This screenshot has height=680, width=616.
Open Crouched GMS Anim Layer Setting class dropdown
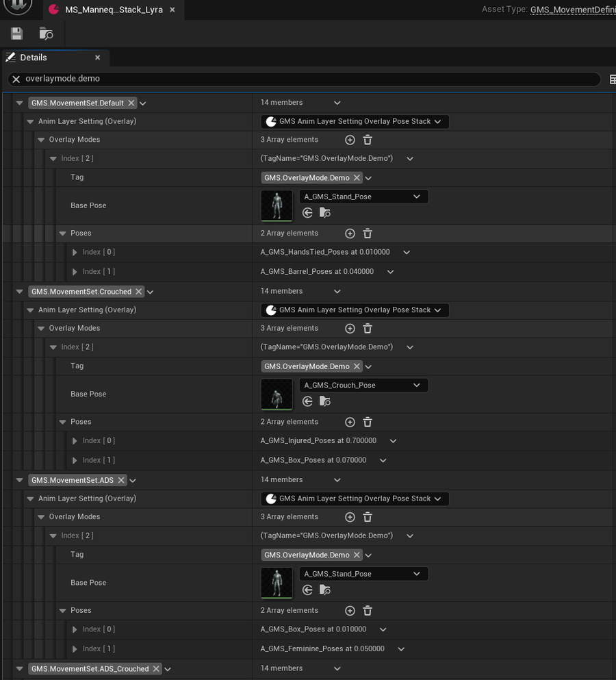355,310
